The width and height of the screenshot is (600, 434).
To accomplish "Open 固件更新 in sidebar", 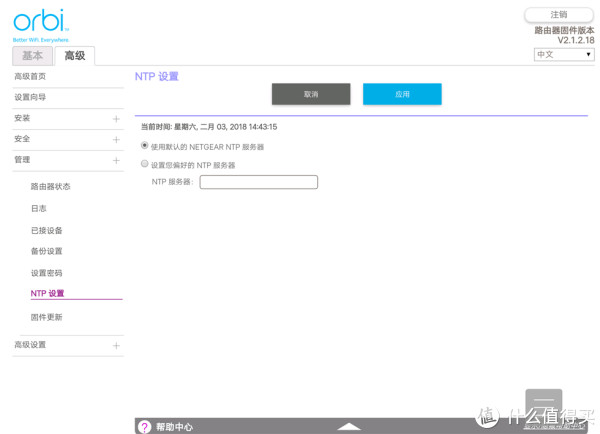I will [x=46, y=317].
